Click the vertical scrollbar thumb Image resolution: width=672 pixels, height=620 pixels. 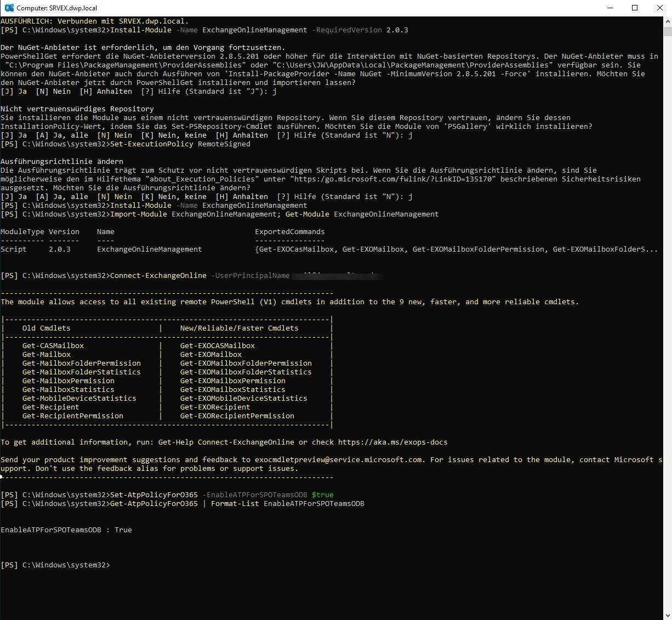click(667, 32)
